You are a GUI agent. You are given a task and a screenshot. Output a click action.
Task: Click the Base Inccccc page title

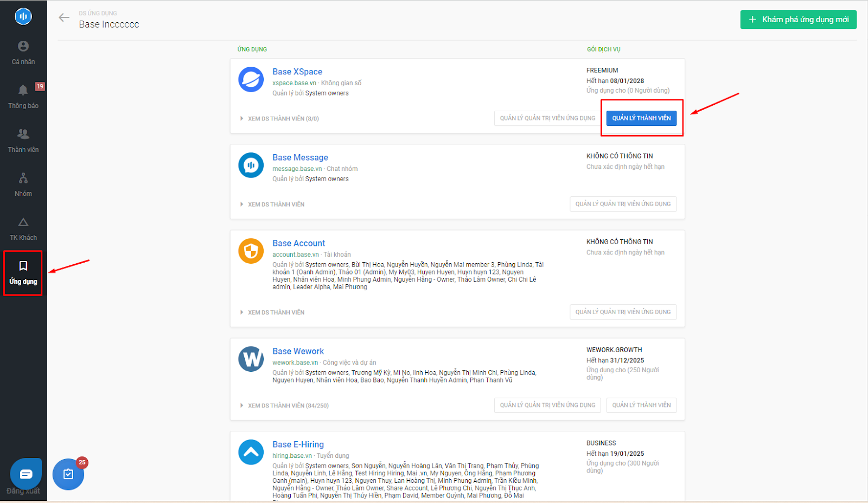click(109, 24)
